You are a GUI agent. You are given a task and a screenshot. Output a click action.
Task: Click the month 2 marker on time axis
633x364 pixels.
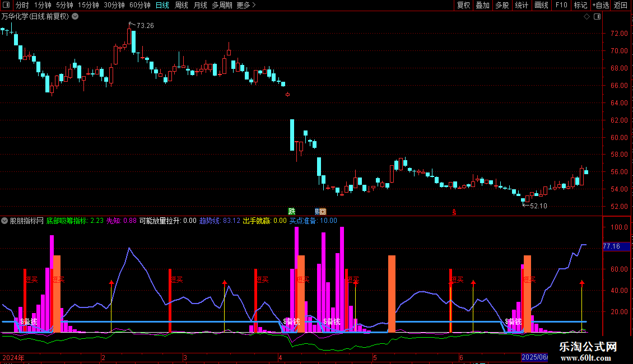pos(103,357)
